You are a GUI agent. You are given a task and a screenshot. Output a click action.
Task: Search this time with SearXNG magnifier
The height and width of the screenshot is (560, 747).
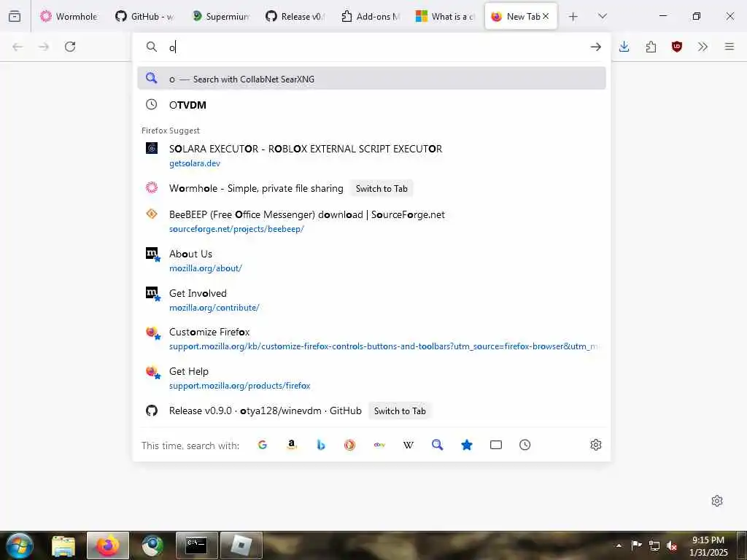click(x=438, y=445)
